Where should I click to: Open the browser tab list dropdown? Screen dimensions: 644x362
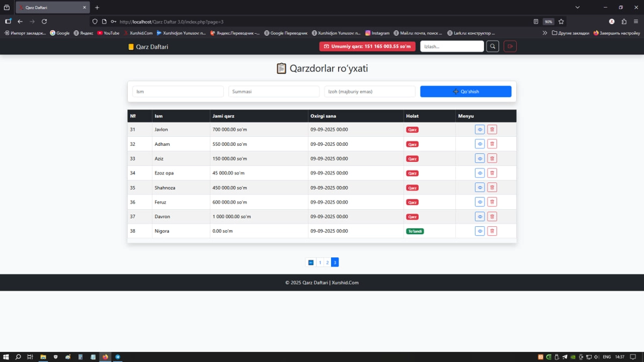577,8
